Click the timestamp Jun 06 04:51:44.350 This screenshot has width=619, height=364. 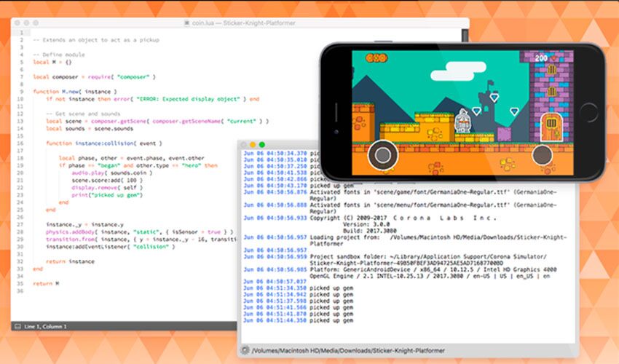coord(275,320)
